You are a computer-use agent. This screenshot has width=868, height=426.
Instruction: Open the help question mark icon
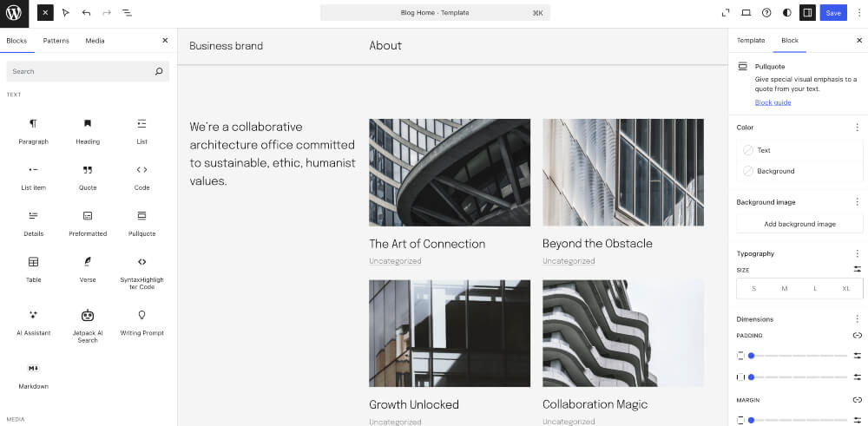[766, 13]
